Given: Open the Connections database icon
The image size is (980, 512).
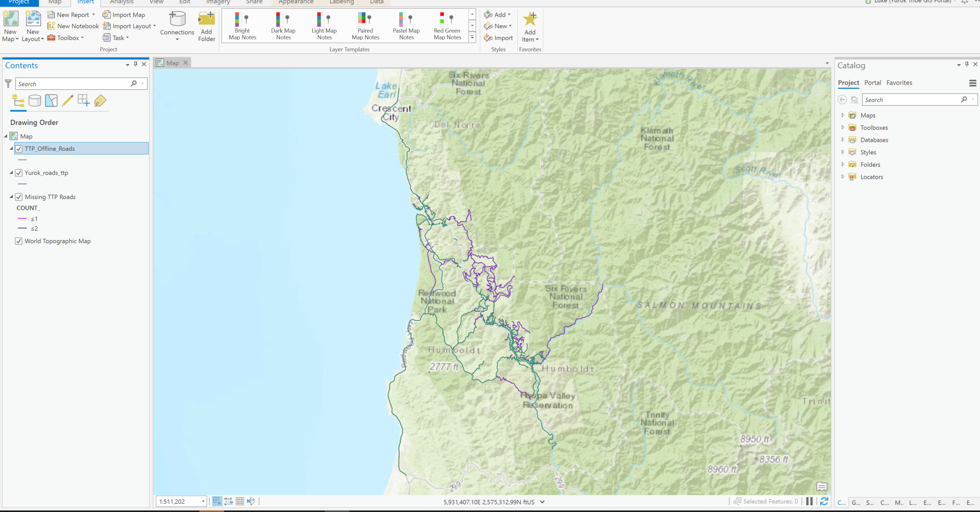Looking at the screenshot, I should pyautogui.click(x=177, y=19).
